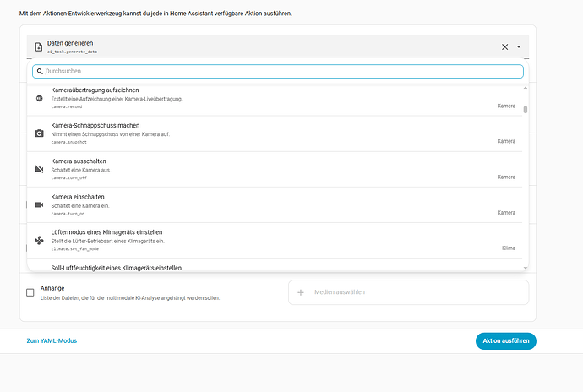Screen dimensions: 583x392
Task: Click the Kamera einschalten video icon
Action: pos(39,204)
